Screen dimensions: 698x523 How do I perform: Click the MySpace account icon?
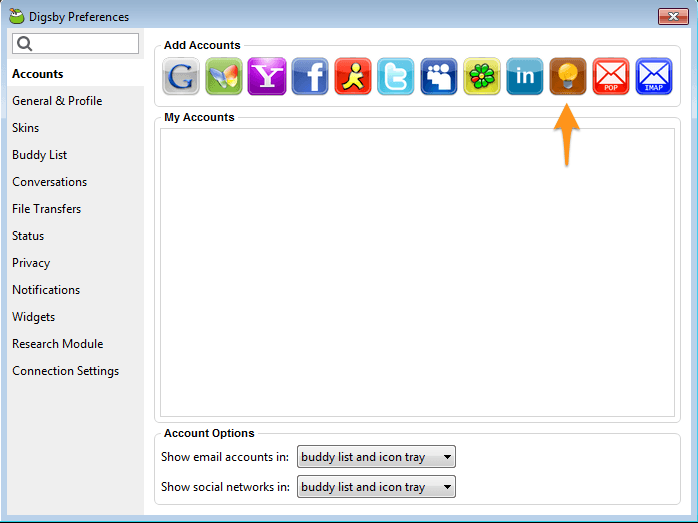[439, 76]
